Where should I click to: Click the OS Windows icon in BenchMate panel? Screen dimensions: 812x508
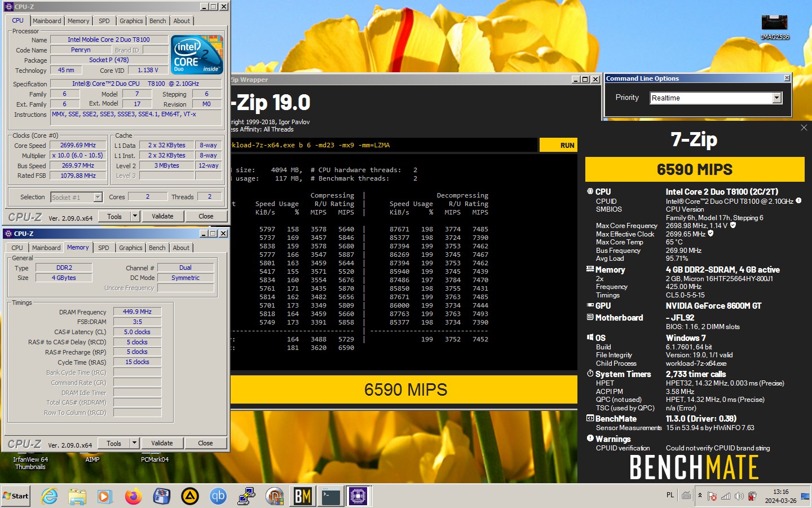tap(590, 338)
